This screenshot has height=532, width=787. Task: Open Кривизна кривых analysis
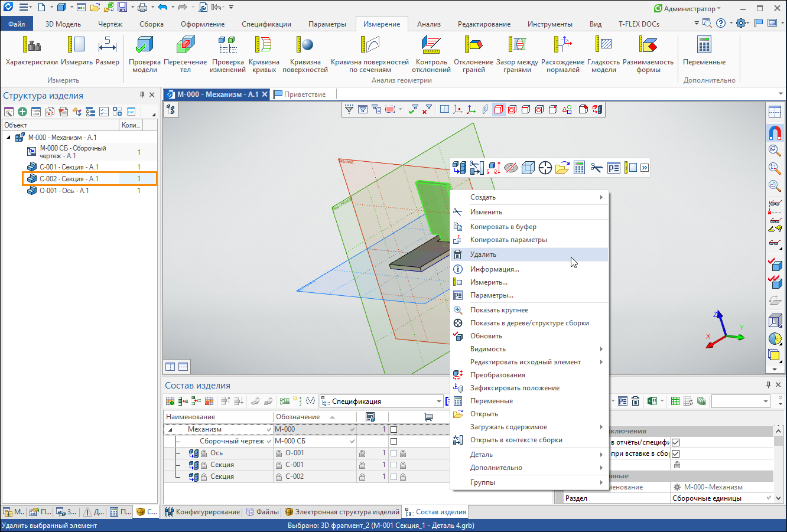tap(264, 54)
